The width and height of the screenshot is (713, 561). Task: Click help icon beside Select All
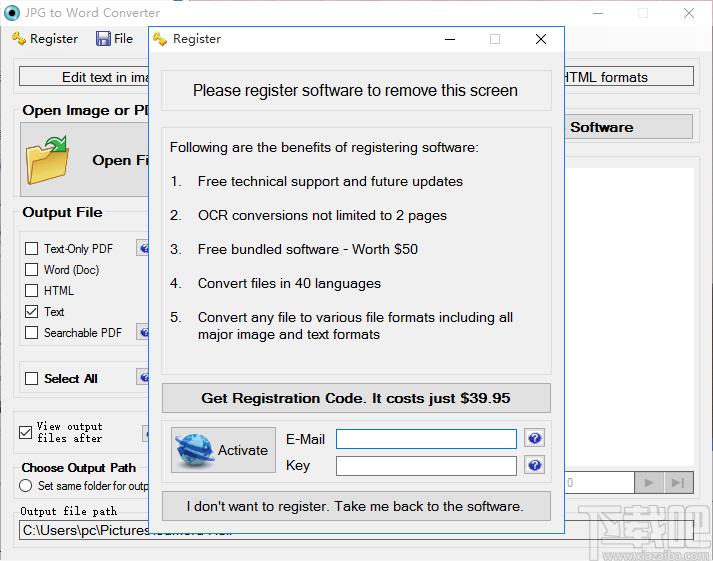pos(143,377)
